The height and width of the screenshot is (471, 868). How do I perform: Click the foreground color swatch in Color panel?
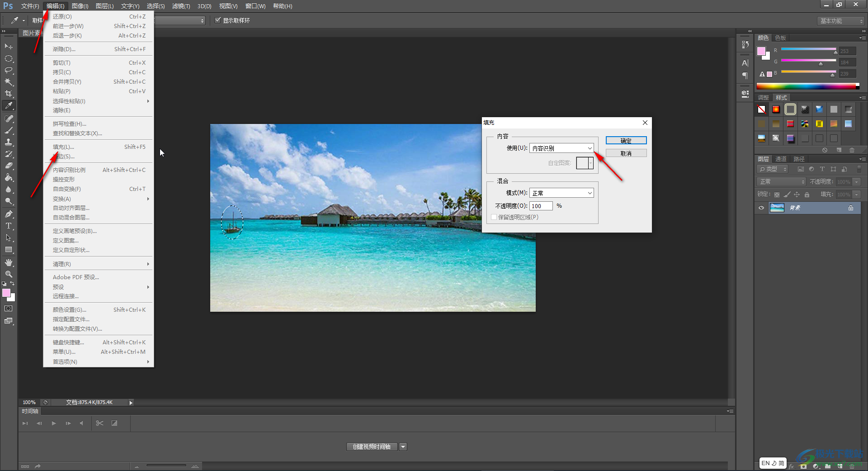(x=761, y=51)
